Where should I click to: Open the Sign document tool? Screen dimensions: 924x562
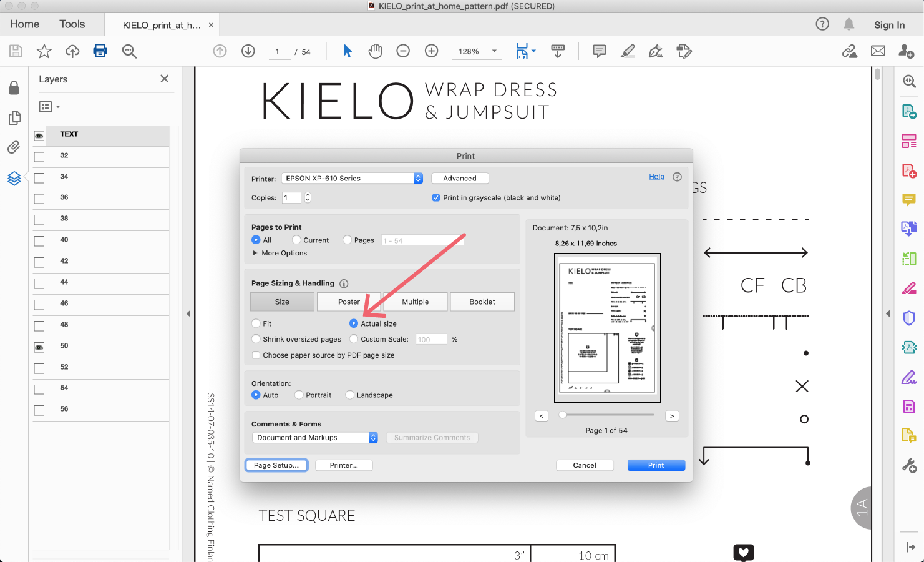[656, 51]
